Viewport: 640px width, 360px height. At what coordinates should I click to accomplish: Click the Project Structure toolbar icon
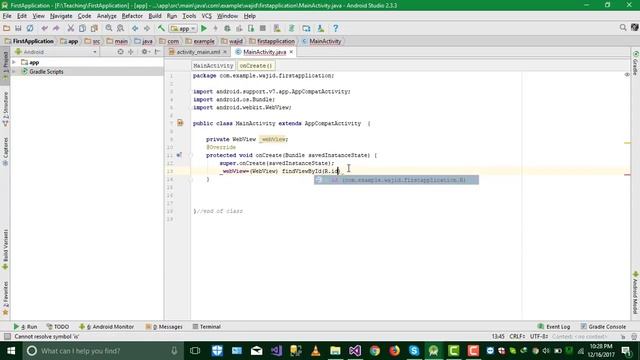click(x=306, y=28)
